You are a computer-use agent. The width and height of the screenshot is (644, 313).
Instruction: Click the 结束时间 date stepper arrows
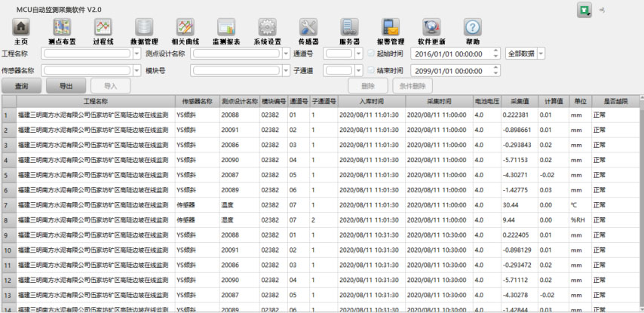[495, 71]
